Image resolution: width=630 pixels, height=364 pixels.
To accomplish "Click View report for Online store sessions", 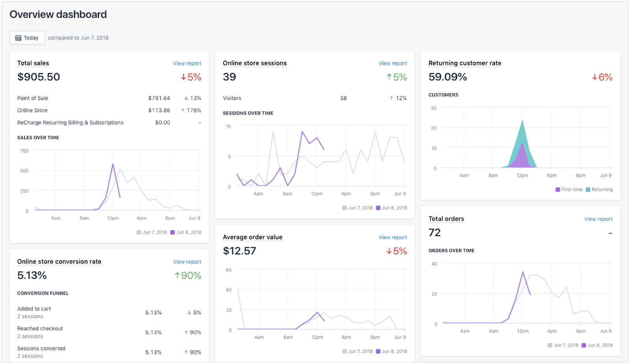I will tap(393, 63).
